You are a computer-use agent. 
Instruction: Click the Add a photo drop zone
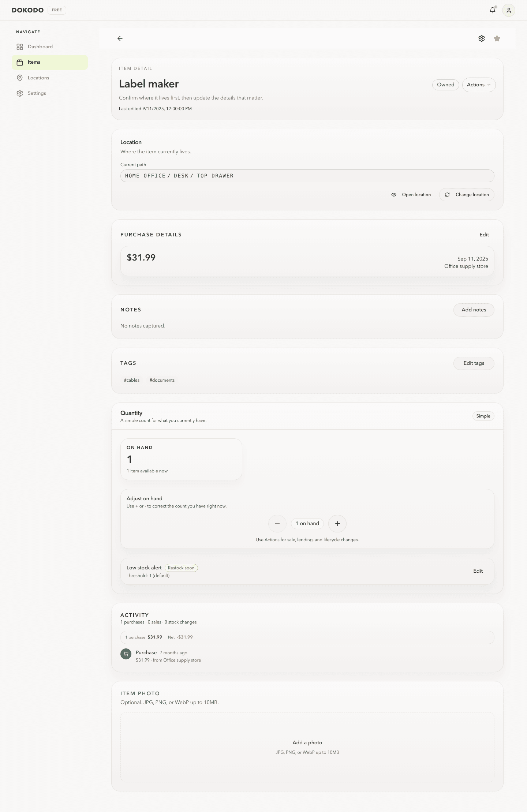point(307,747)
